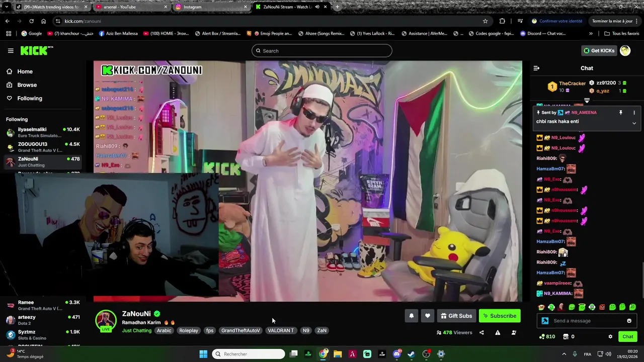Select the VALORANT tag
The image size is (644, 362).
pos(281,330)
